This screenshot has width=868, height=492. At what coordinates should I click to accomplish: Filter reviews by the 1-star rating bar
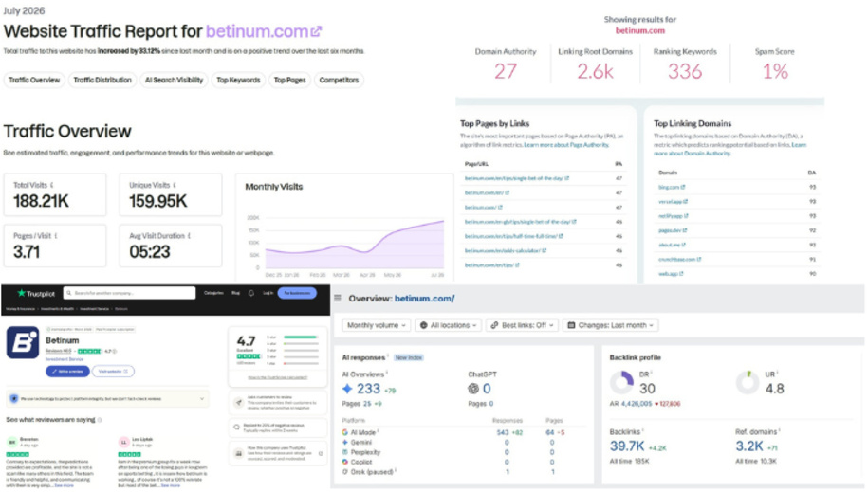pos(301,364)
